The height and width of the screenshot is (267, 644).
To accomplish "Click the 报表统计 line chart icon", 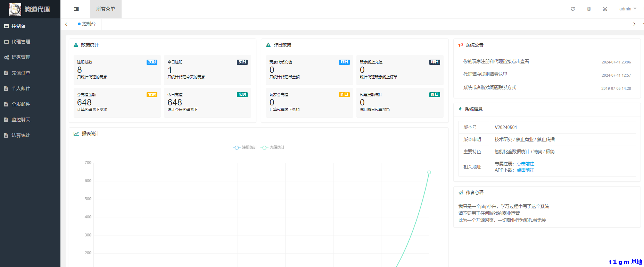I will (x=76, y=133).
